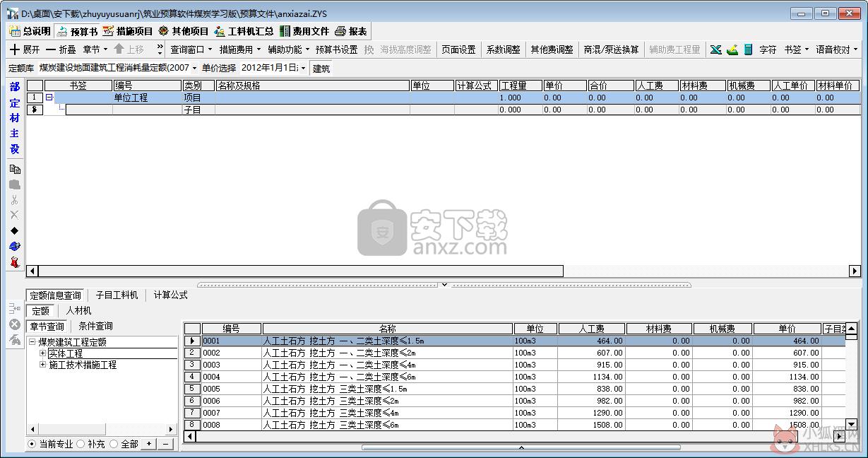Open the 书签 toolbar dropdown
The image size is (868, 458).
(x=796, y=49)
